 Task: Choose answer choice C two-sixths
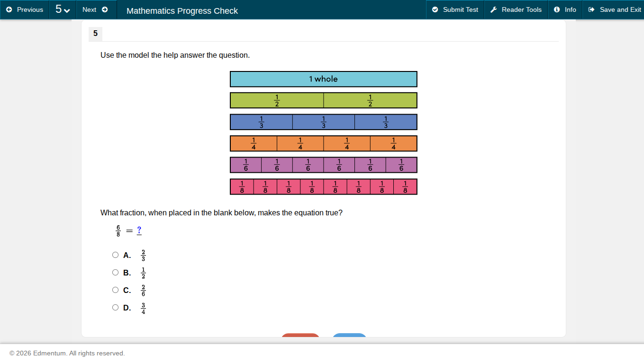click(x=115, y=290)
